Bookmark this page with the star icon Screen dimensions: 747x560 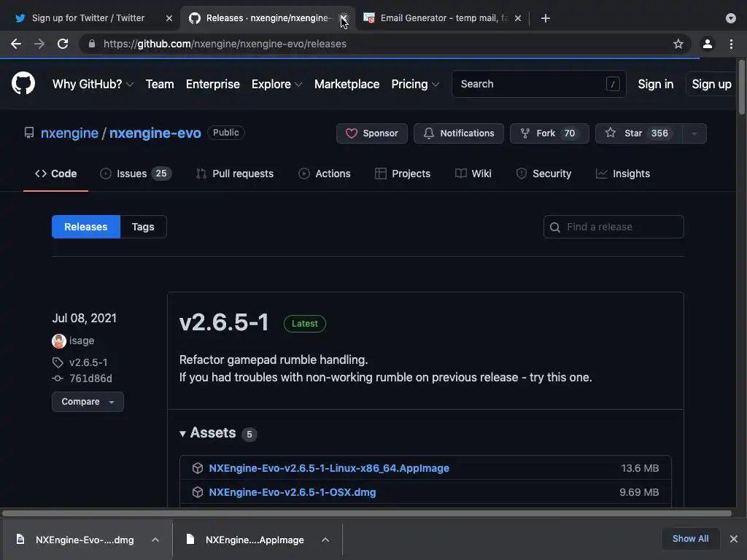tap(678, 44)
